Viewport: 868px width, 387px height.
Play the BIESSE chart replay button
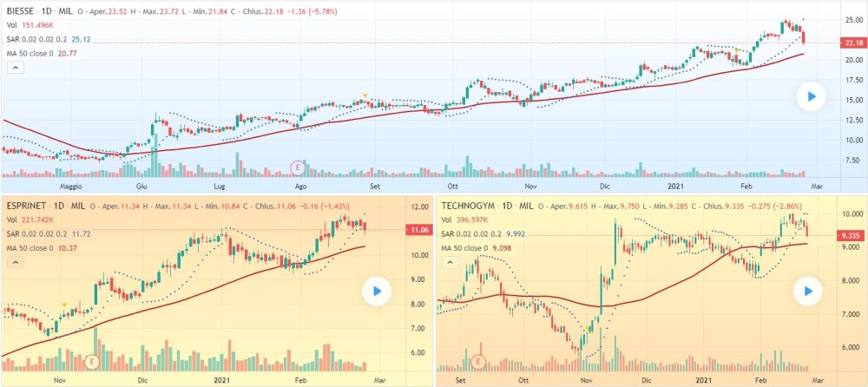point(811,97)
